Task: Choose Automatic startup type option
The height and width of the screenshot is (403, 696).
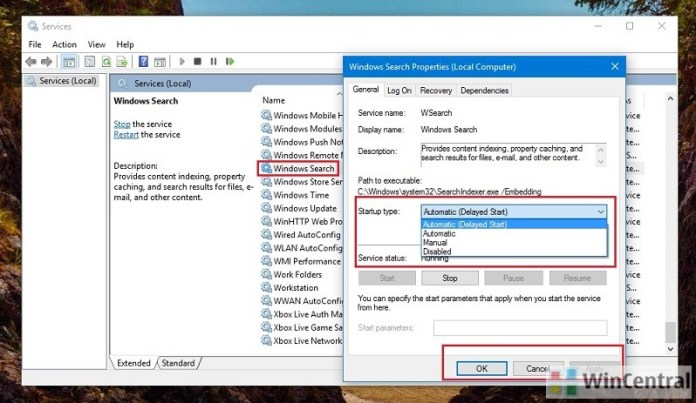Action: tap(514, 233)
